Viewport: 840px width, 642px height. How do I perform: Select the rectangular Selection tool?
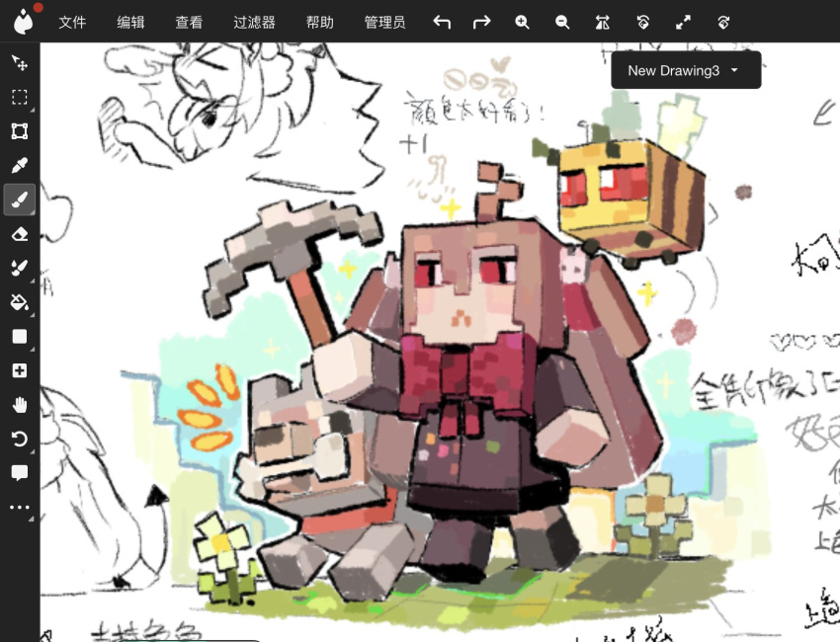tap(20, 97)
